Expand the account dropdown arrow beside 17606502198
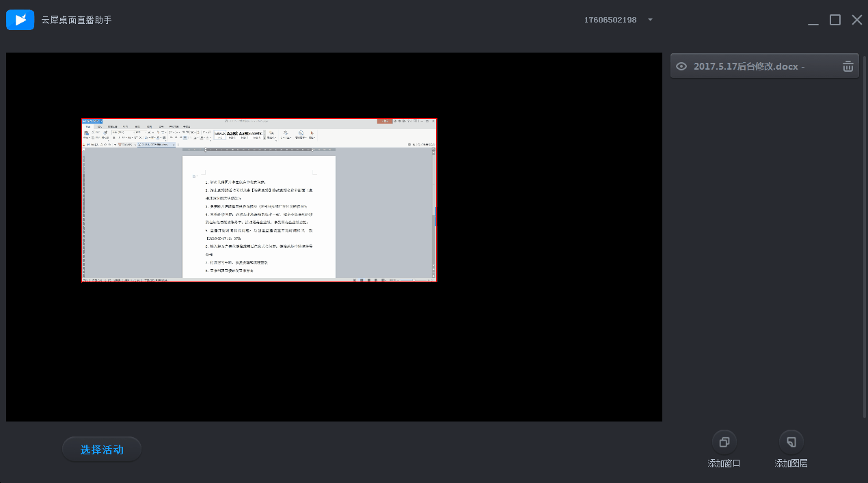The height and width of the screenshot is (483, 868). 650,20
